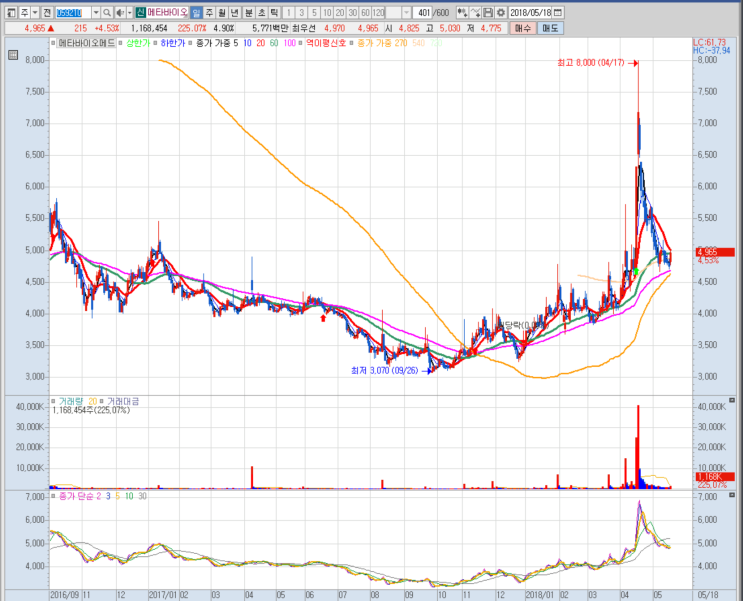743x601 pixels.
Task: Open the custom interval dropdown arrow
Action: point(407,13)
